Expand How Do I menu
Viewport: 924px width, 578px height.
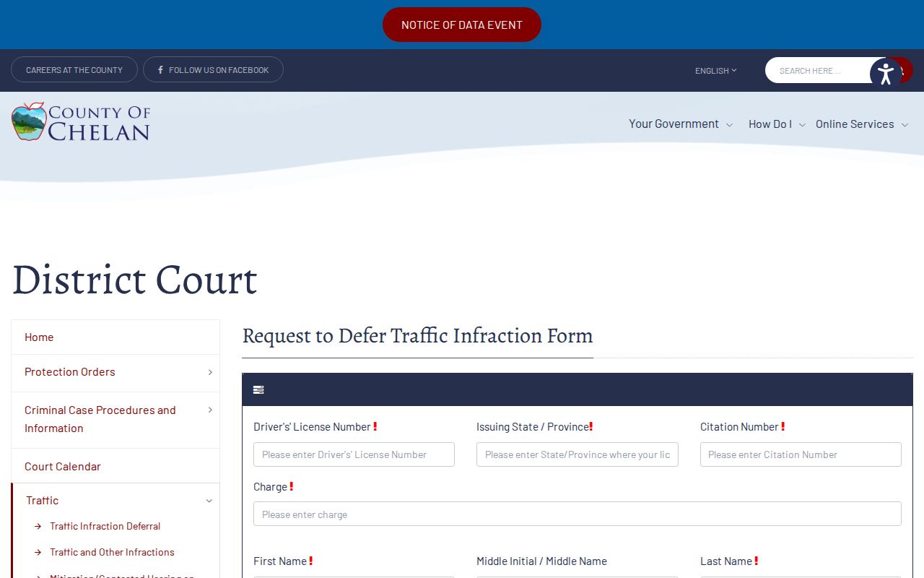pyautogui.click(x=777, y=124)
